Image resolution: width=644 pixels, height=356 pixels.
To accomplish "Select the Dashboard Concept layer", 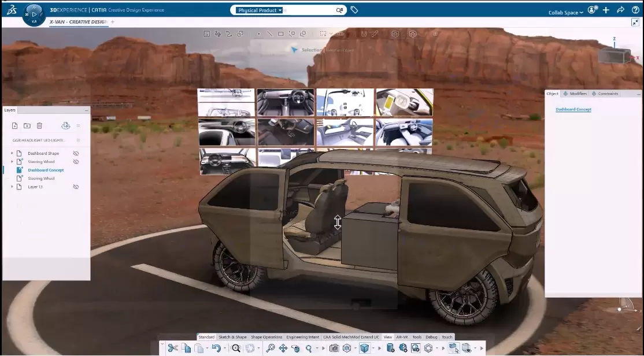I will point(46,170).
